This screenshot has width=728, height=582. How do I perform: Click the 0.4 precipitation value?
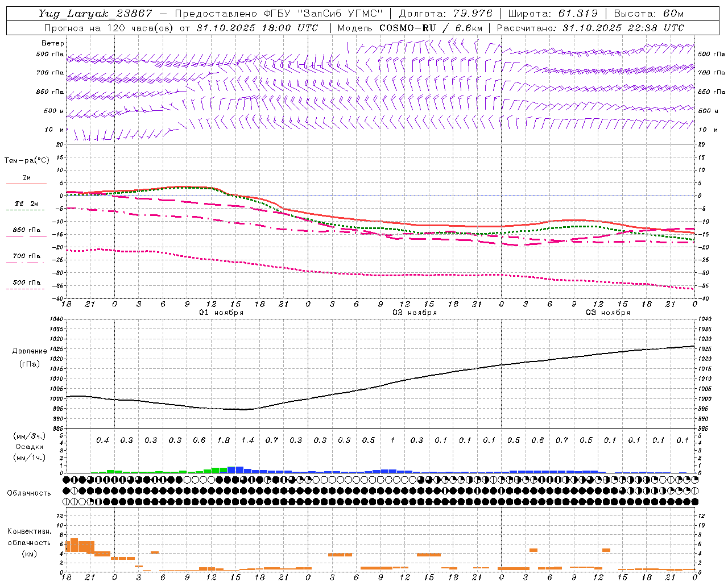tap(102, 440)
